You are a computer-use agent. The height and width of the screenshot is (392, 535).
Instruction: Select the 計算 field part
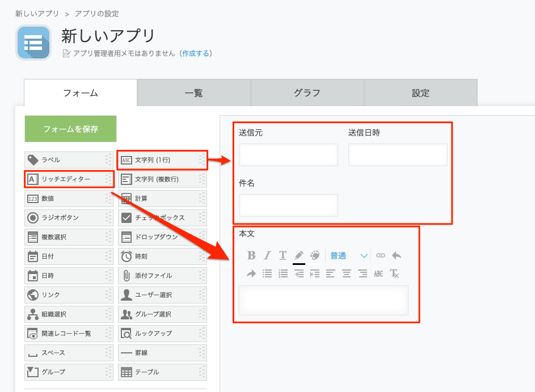[x=162, y=199]
